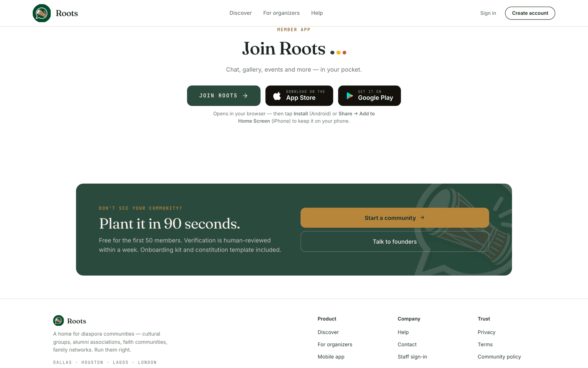
Task: Click the Roots logo icon in footer
Action: point(58,321)
